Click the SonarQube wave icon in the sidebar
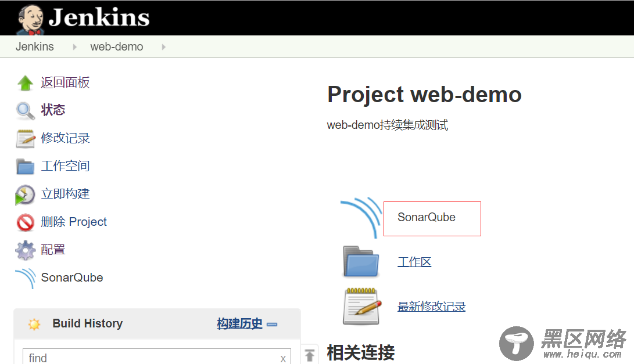 [x=26, y=279]
